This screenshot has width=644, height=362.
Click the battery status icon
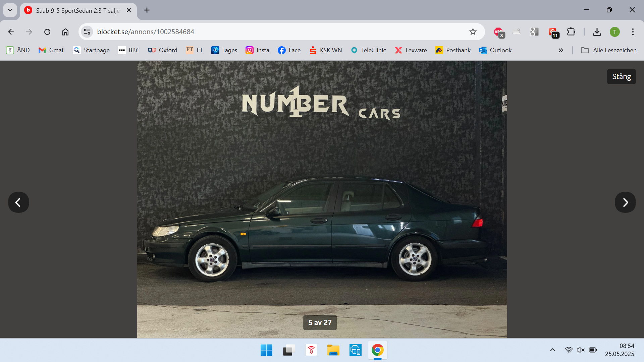click(593, 350)
